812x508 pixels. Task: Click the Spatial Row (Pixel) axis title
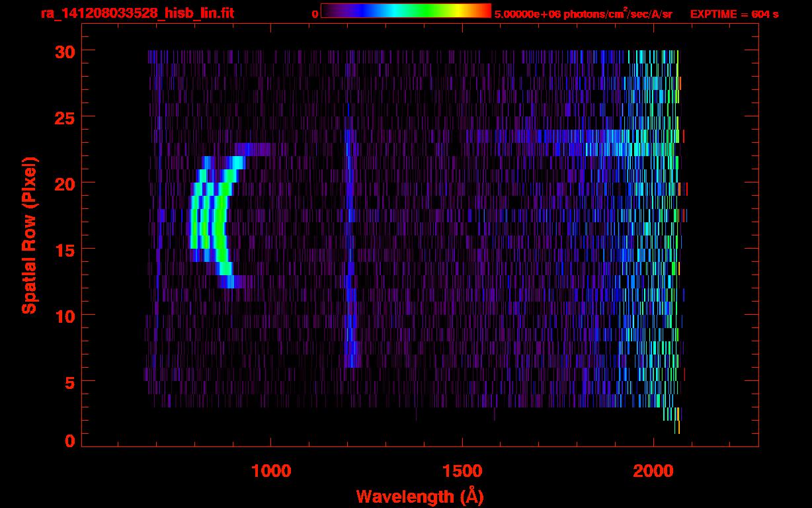coord(29,235)
